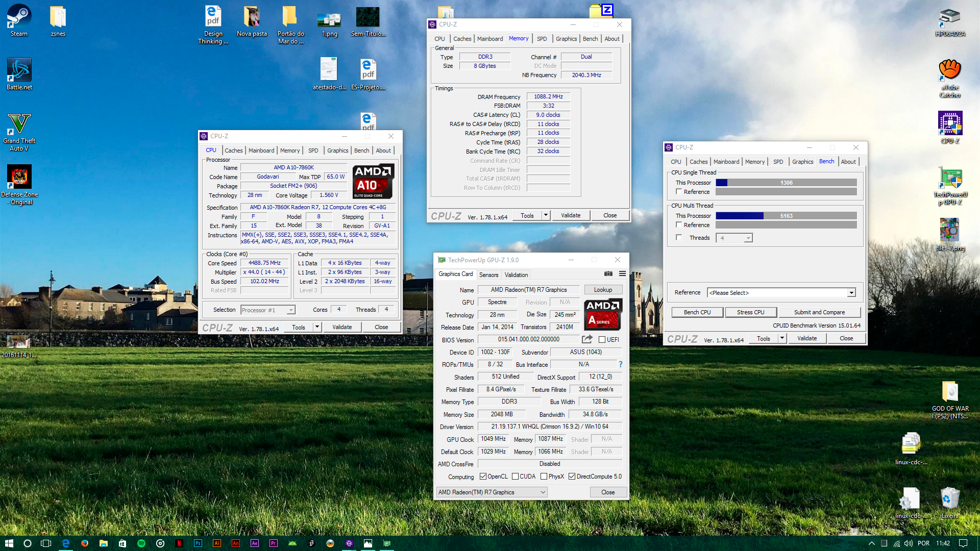Switch to the GPU-Z Sensors tab
The image size is (980, 551).
click(x=488, y=275)
